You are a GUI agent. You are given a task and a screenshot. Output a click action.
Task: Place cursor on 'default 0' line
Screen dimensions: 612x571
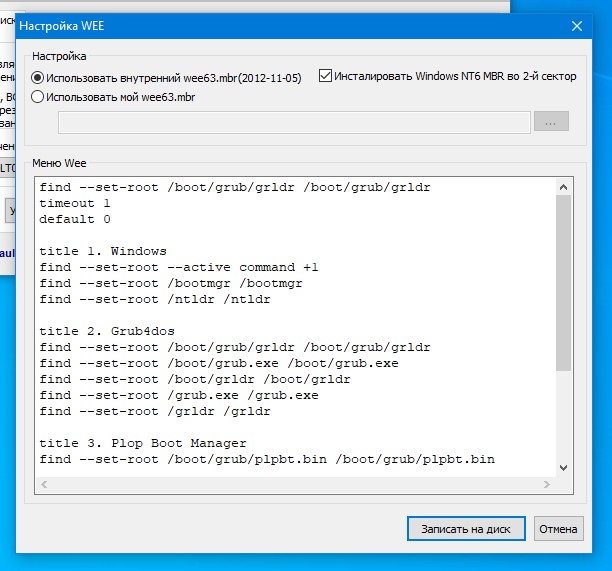75,219
